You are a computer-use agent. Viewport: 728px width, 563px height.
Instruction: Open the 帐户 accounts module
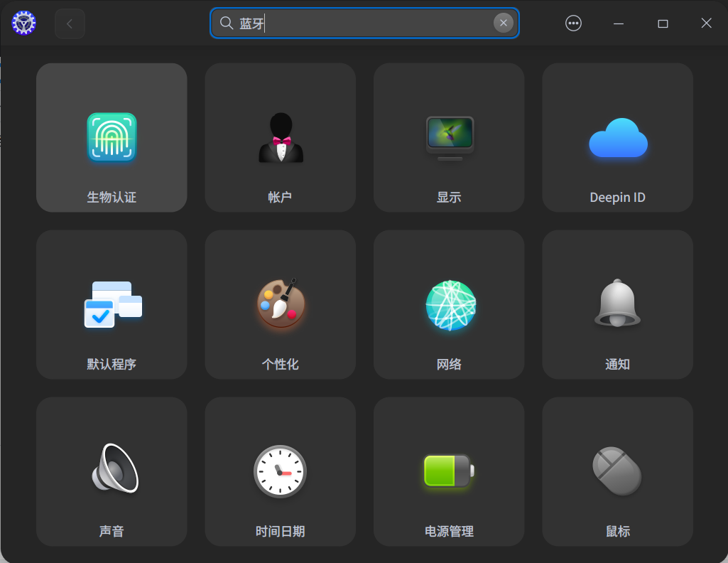pyautogui.click(x=281, y=137)
